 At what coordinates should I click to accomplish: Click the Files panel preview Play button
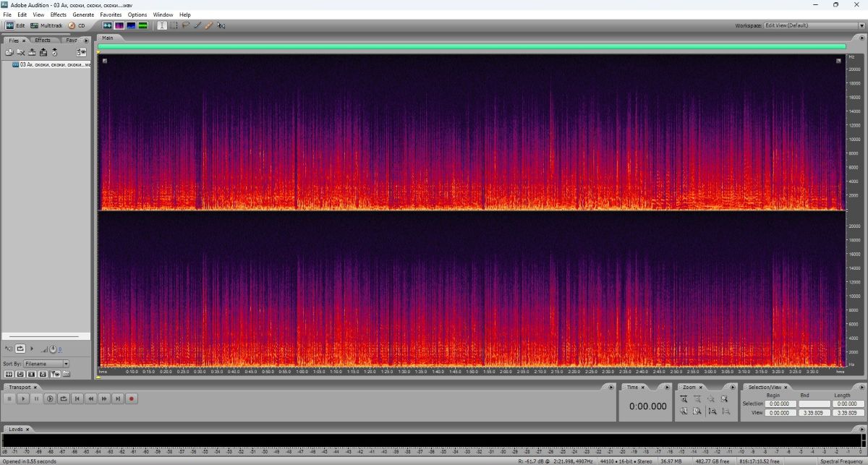[x=31, y=349]
